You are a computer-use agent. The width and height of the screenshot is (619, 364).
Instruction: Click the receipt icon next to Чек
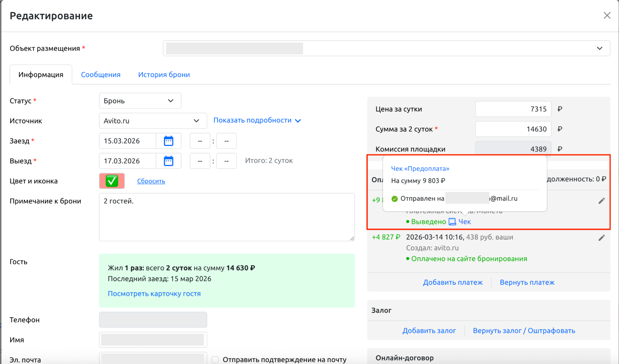click(x=452, y=222)
